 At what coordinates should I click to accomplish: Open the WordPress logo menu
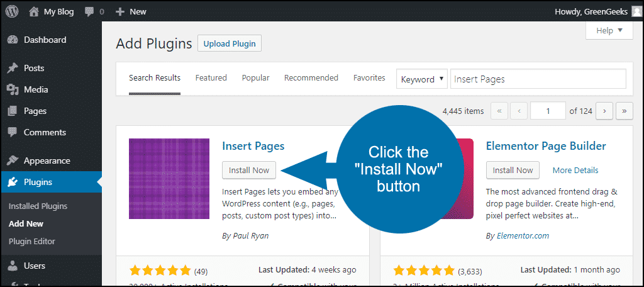tap(12, 11)
